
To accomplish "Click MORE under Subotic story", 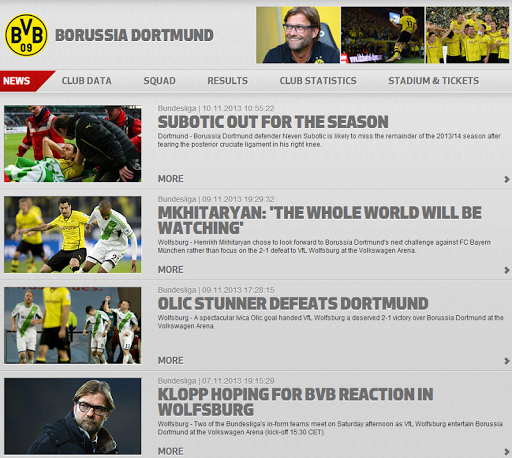I will click(x=171, y=179).
